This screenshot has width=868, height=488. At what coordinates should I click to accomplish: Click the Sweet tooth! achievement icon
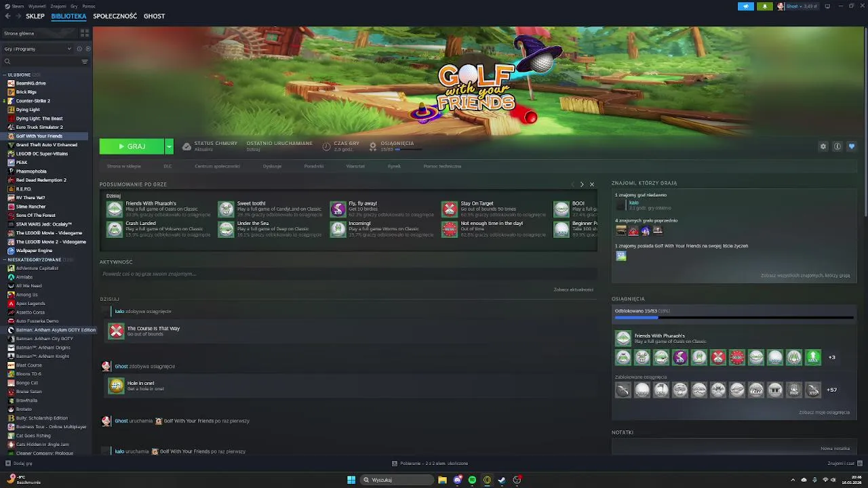click(226, 209)
